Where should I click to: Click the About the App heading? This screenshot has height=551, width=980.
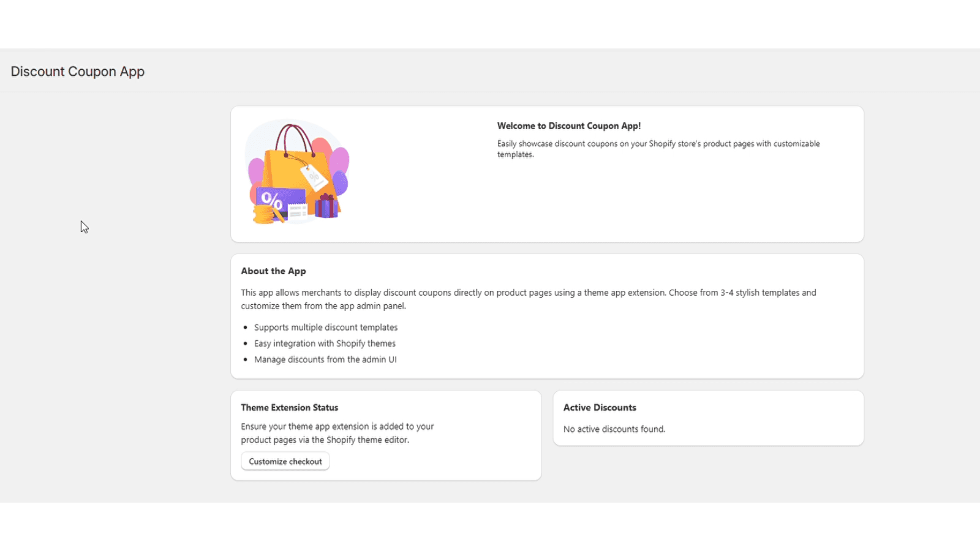[x=273, y=271]
